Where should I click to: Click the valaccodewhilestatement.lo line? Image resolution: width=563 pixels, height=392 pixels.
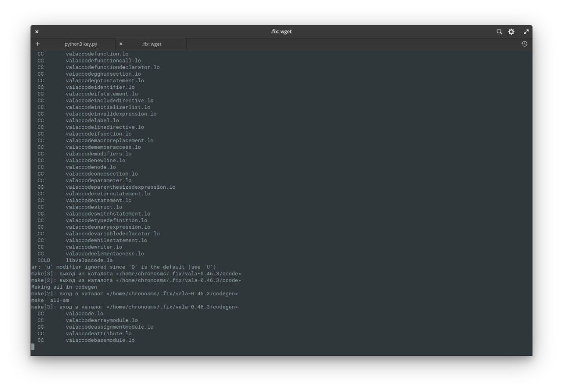[x=92, y=240]
